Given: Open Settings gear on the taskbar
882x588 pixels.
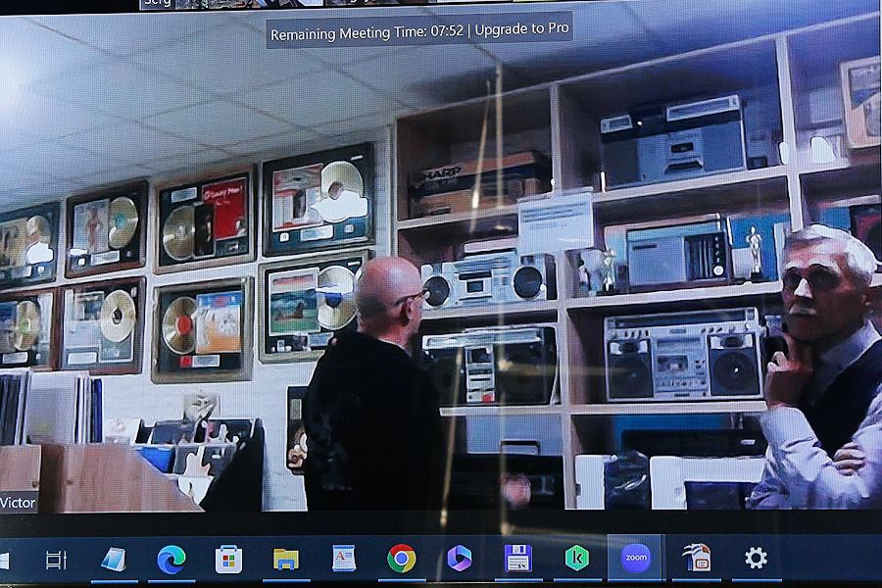Looking at the screenshot, I should click(x=756, y=558).
